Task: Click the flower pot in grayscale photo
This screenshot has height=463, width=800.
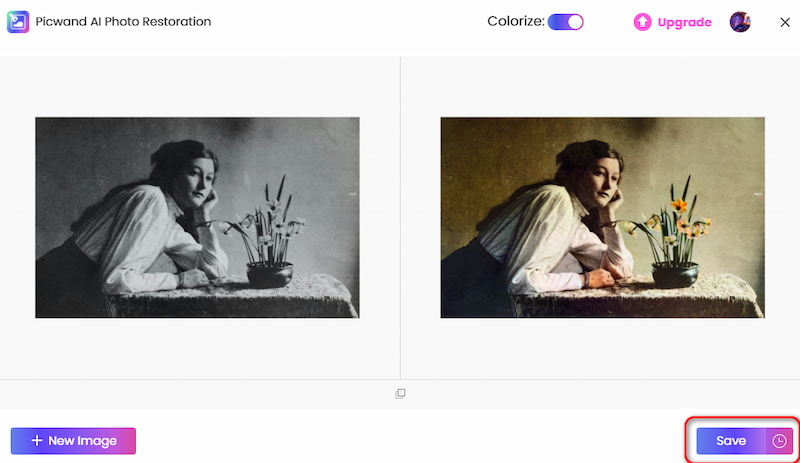Action: point(270,274)
